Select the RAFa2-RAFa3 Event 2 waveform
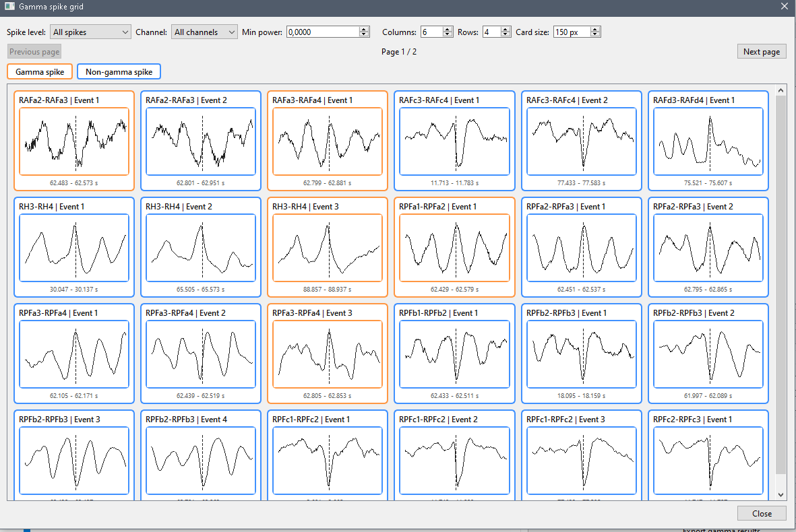 [x=201, y=141]
